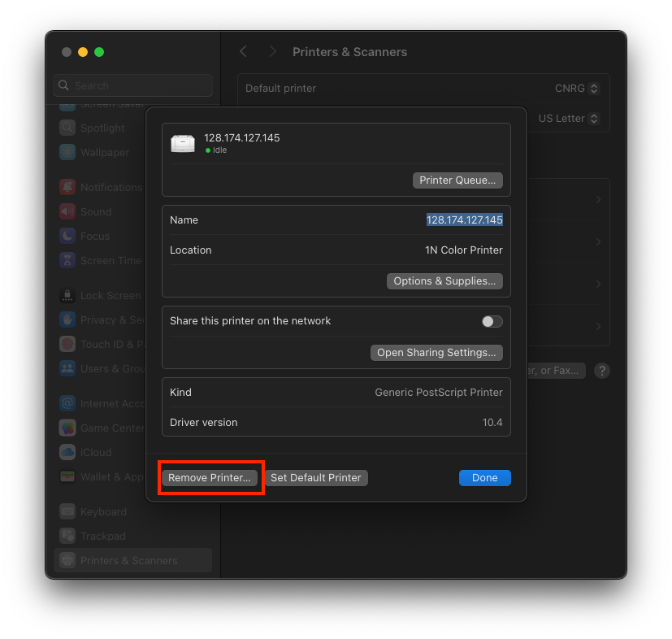Image resolution: width=672 pixels, height=639 pixels.
Task: Click Set Default Printer button
Action: click(x=315, y=478)
